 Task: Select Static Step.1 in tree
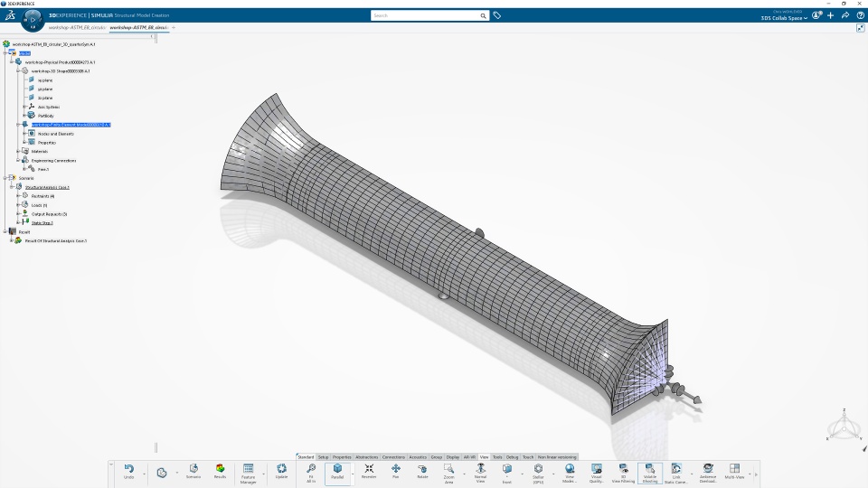[42, 223]
